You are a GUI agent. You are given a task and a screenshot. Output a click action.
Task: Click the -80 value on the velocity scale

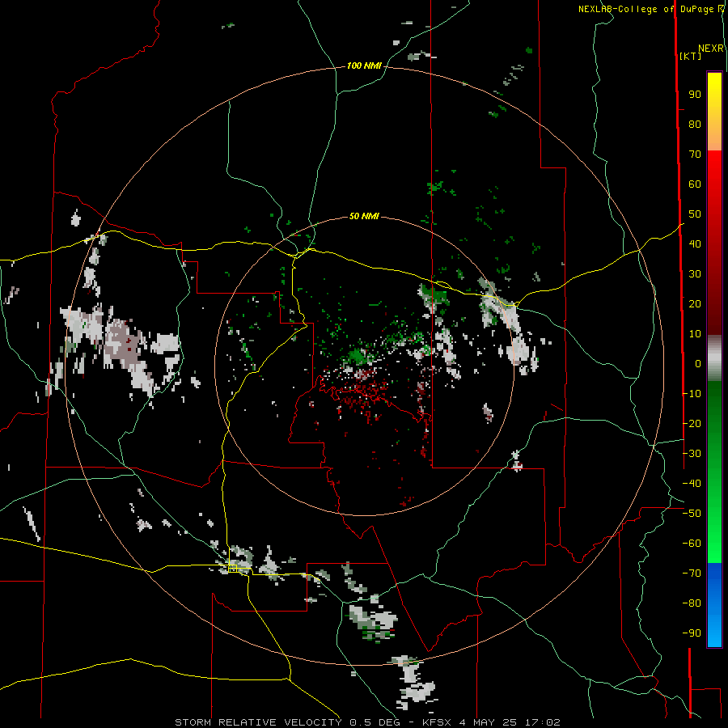(692, 603)
